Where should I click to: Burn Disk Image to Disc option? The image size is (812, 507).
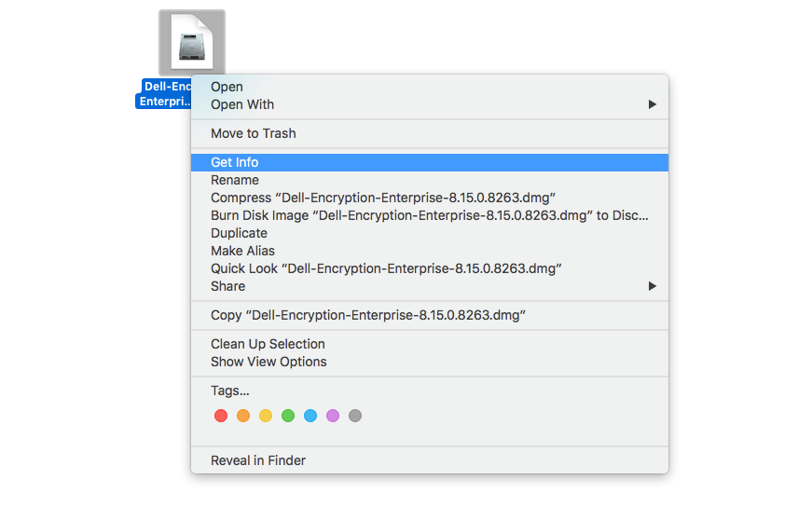(429, 215)
